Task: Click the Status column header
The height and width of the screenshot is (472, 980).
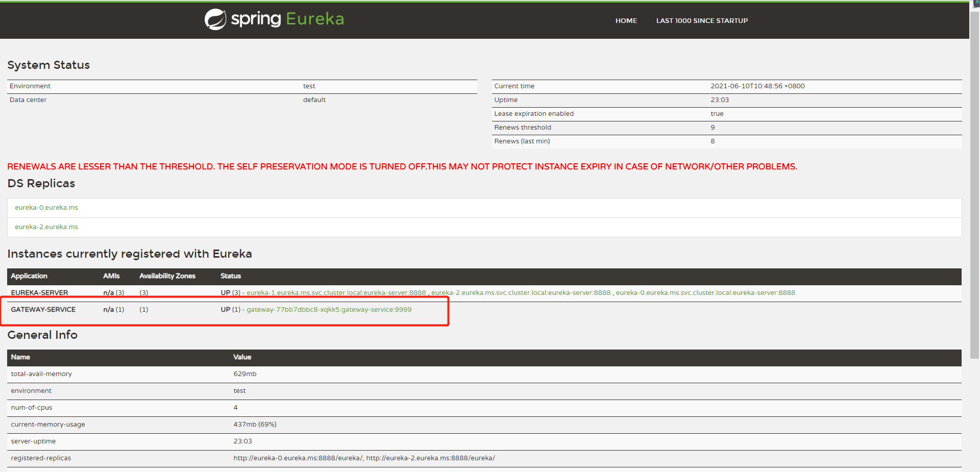Action: [x=231, y=276]
